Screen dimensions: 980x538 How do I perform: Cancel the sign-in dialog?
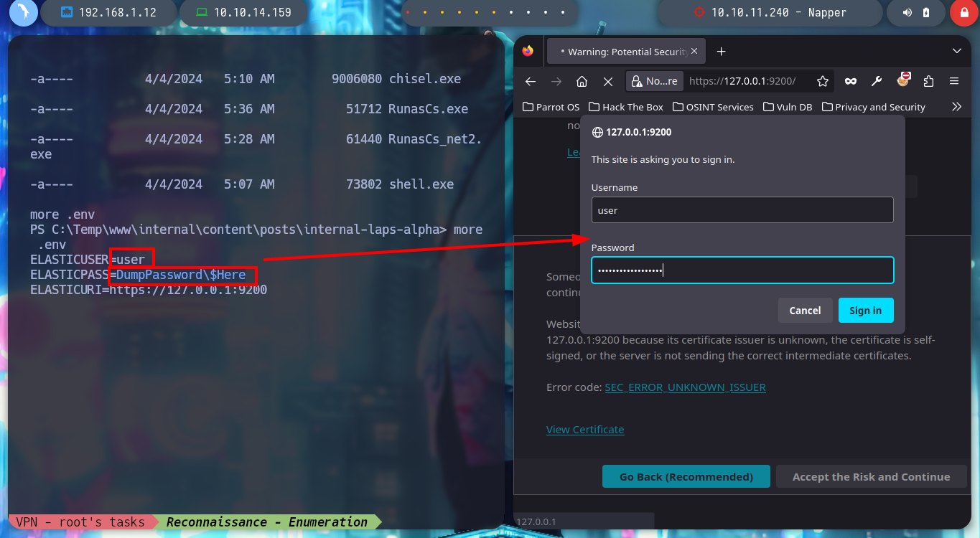tap(805, 310)
